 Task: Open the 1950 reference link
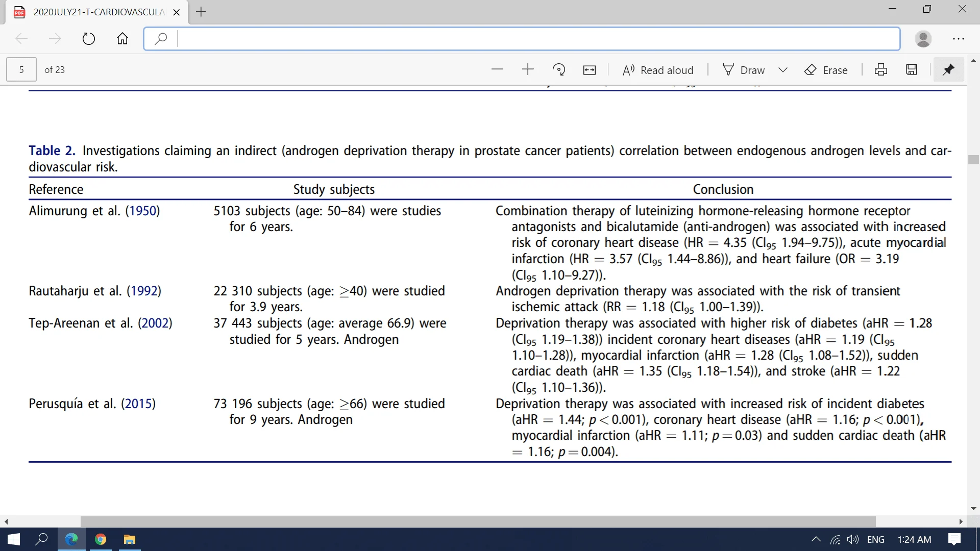coord(142,211)
